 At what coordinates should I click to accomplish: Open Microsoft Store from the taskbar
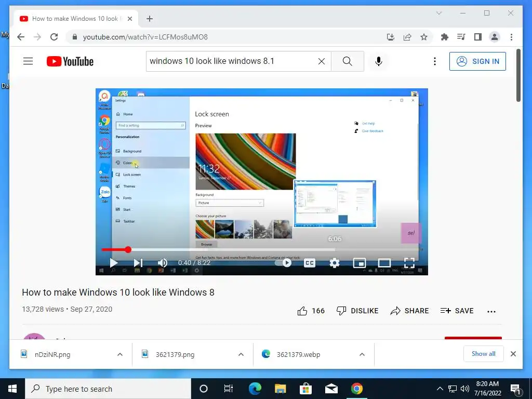coord(305,389)
